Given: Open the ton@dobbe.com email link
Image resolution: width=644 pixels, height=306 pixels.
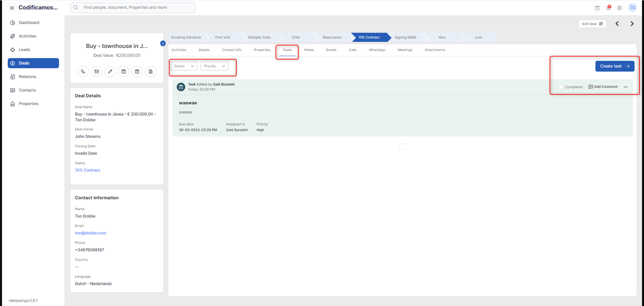Looking at the screenshot, I should click(x=91, y=233).
